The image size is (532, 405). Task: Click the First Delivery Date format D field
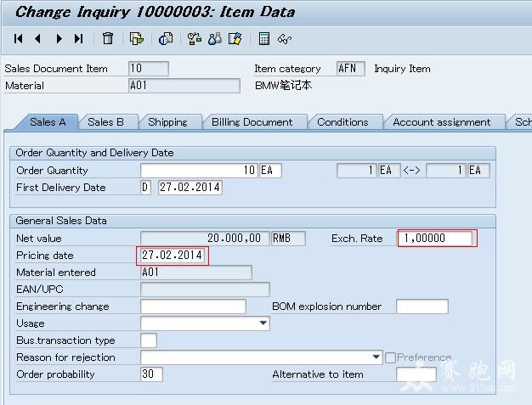tap(145, 187)
